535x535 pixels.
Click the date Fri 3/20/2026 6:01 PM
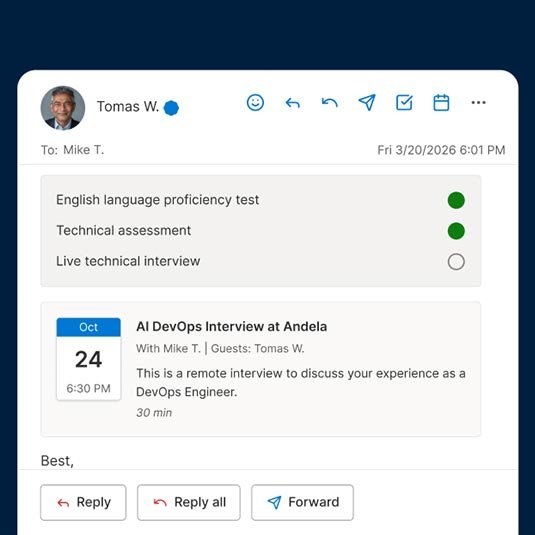pos(441,150)
